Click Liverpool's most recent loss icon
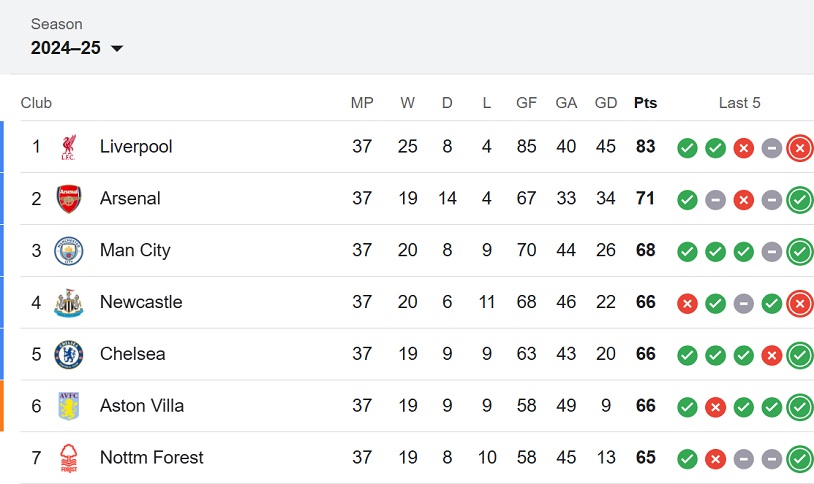Viewport: 814px width, 484px height. pos(800,148)
